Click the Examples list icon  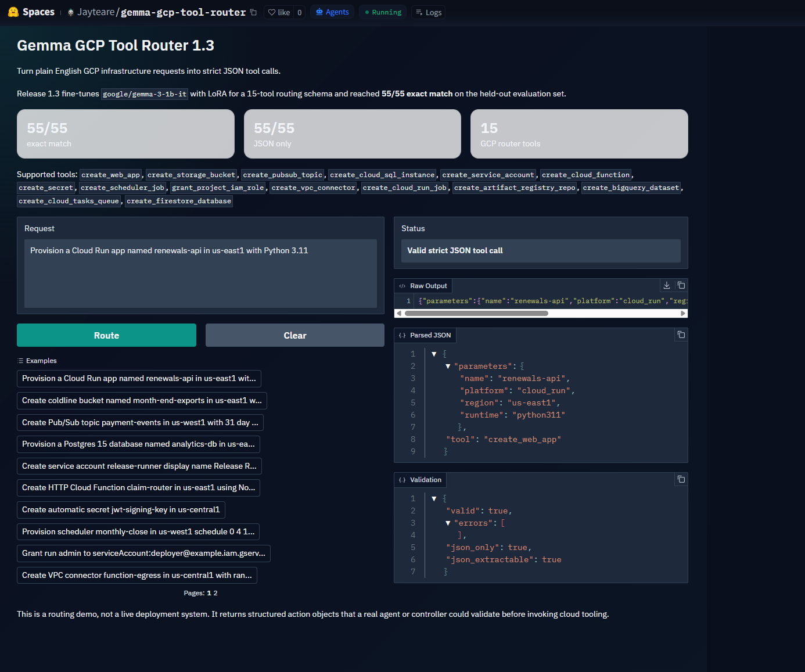pyautogui.click(x=21, y=361)
